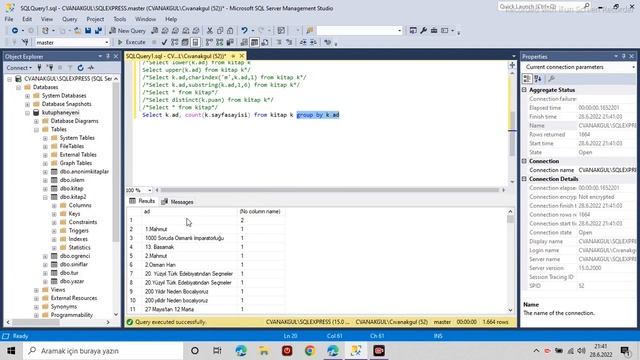The image size is (640, 360).
Task: Select the dbo.yazar table
Action: [x=72, y=281]
